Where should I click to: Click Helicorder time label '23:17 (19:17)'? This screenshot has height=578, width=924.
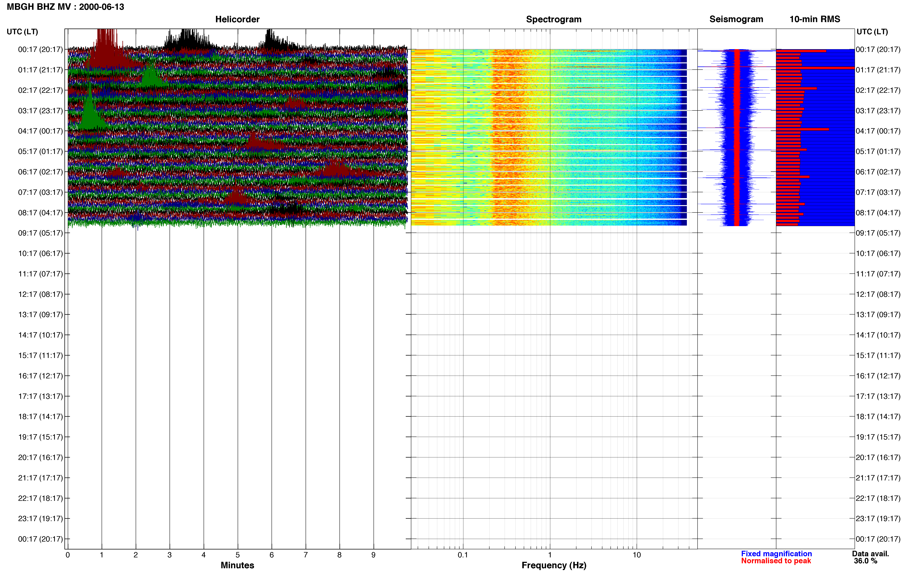[41, 519]
